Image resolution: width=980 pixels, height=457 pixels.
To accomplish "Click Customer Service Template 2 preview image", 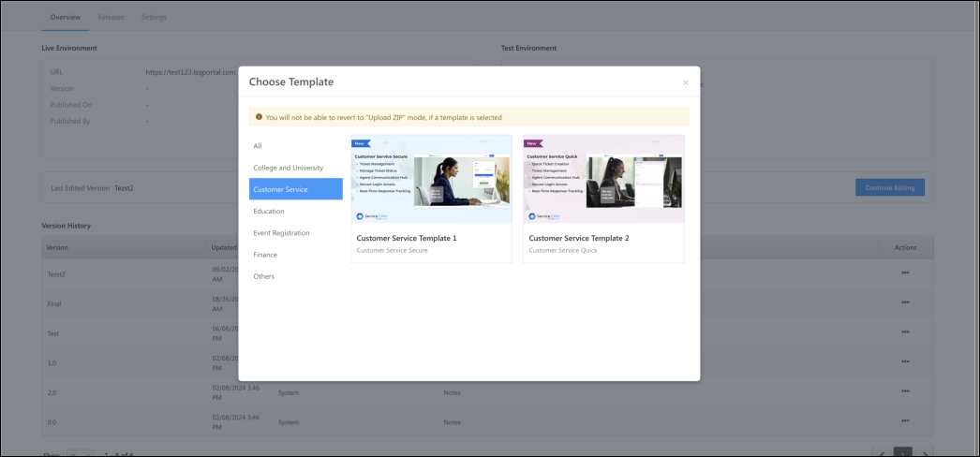I will 603,179.
